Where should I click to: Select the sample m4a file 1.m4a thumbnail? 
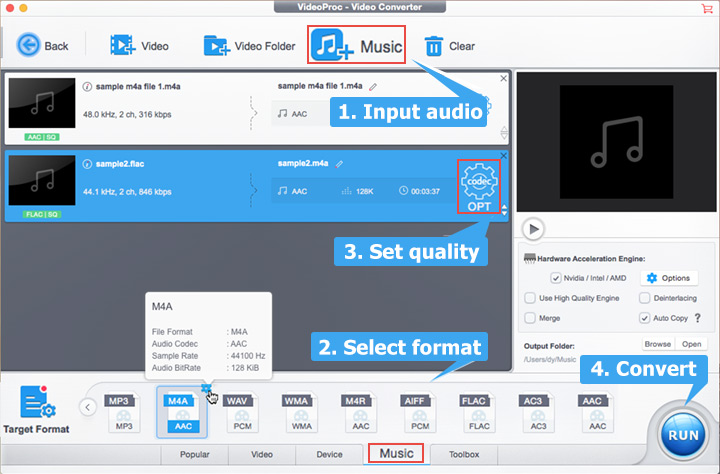(x=42, y=103)
